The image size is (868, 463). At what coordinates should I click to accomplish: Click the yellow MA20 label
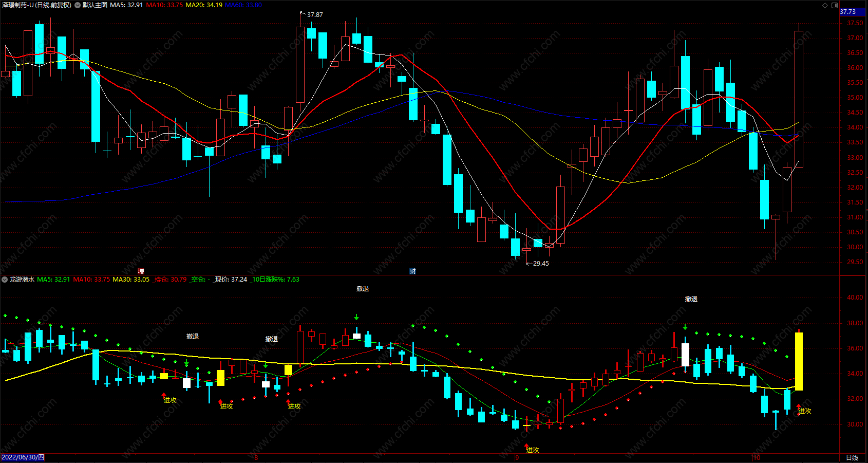coord(204,5)
